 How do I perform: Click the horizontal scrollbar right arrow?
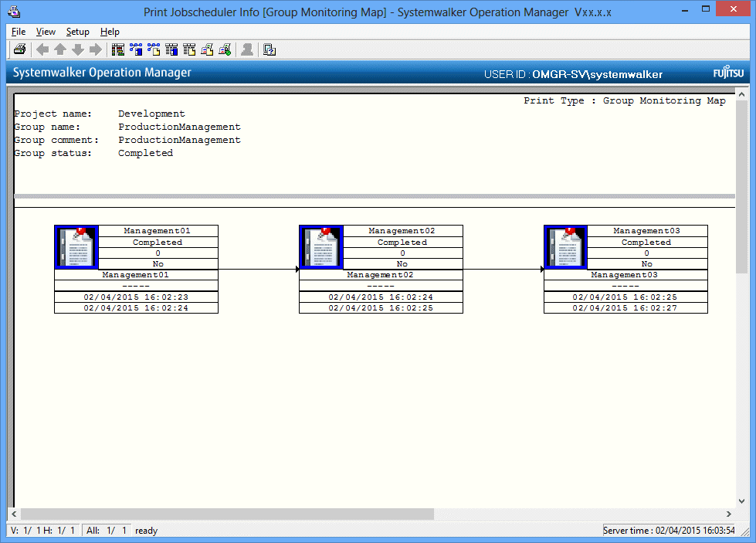click(729, 514)
